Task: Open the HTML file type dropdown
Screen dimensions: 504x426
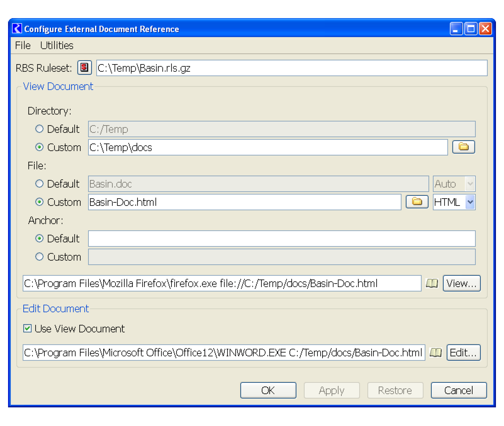Action: (x=470, y=202)
